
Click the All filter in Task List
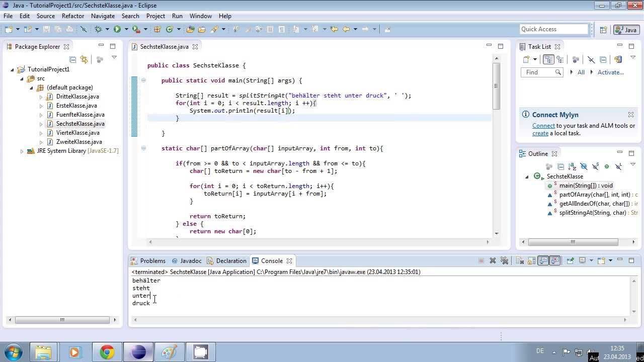point(581,72)
